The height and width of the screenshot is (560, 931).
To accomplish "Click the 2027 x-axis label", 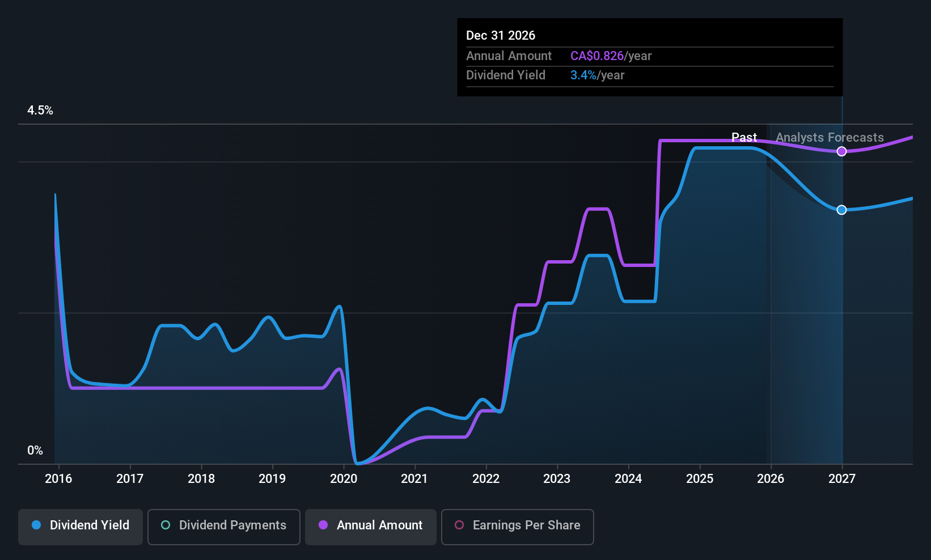I will click(842, 479).
